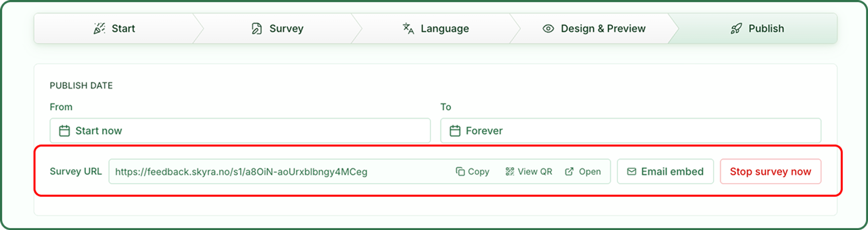Click the calendar icon in the To field
The width and height of the screenshot is (868, 230).
tap(455, 131)
